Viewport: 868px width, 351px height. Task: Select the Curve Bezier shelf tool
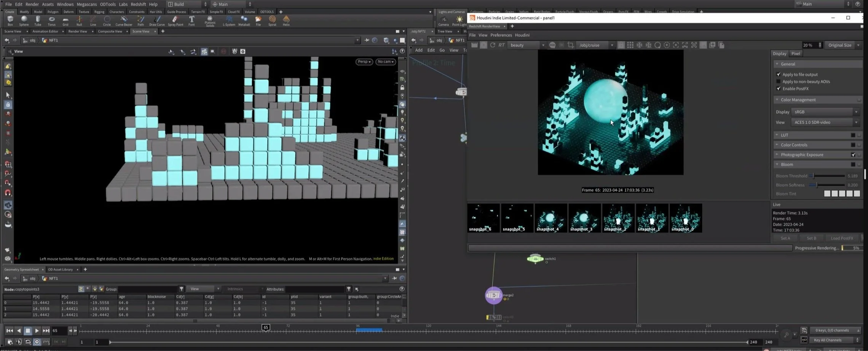pyautogui.click(x=124, y=21)
